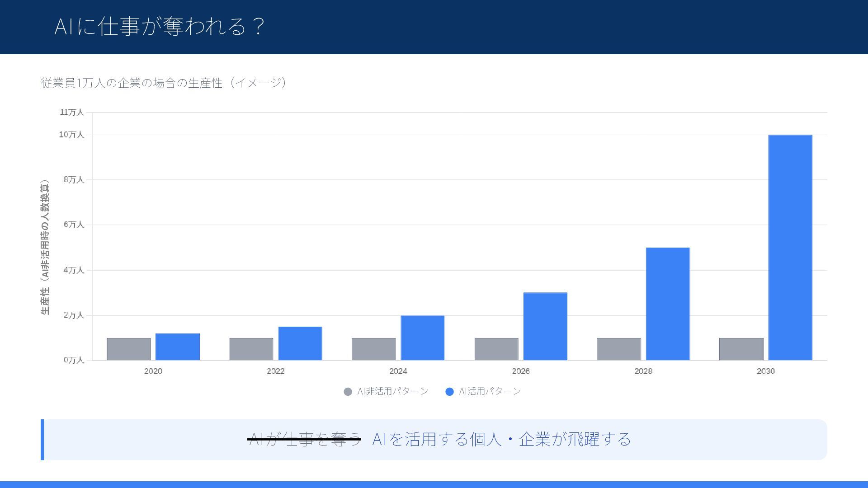
Task: Click the gray 2028 bar
Action: pyautogui.click(x=618, y=349)
